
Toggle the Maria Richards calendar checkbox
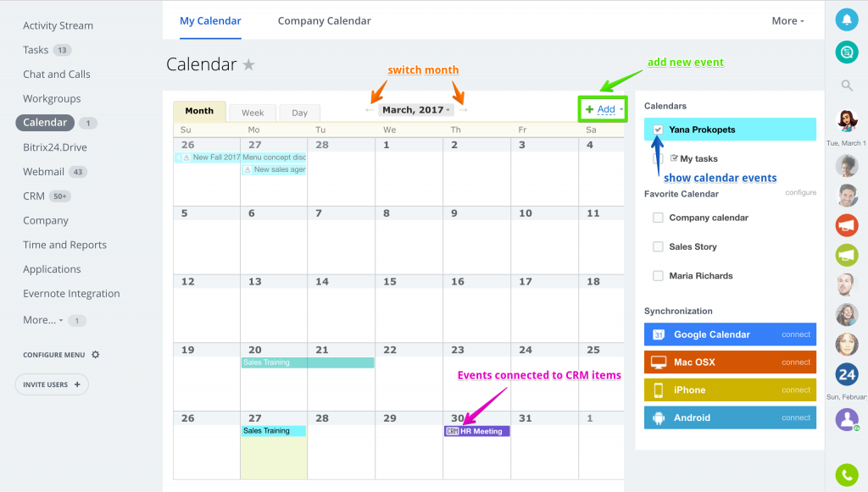[x=658, y=276]
